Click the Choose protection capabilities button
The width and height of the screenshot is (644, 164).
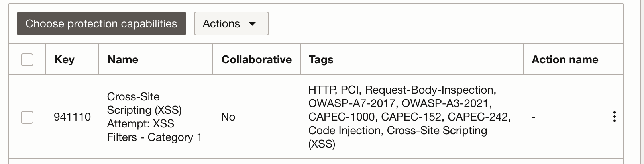(101, 24)
